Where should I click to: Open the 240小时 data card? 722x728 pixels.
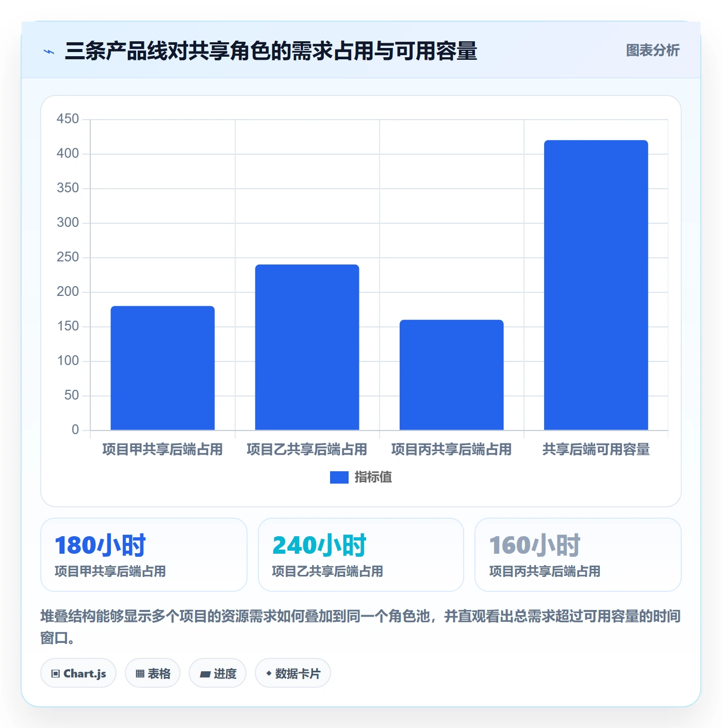coord(361,555)
